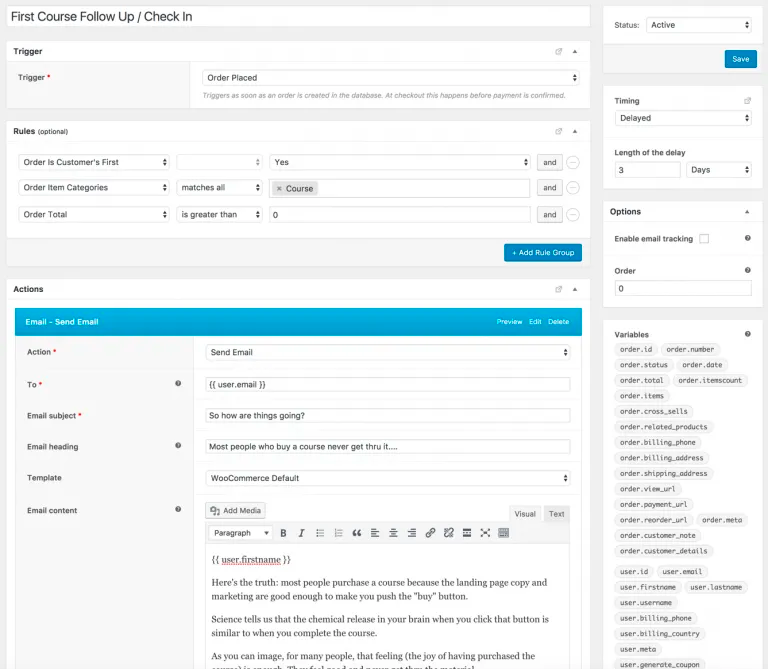The height and width of the screenshot is (669, 768).
Task: Collapse the Trigger panel
Action: pyautogui.click(x=575, y=51)
